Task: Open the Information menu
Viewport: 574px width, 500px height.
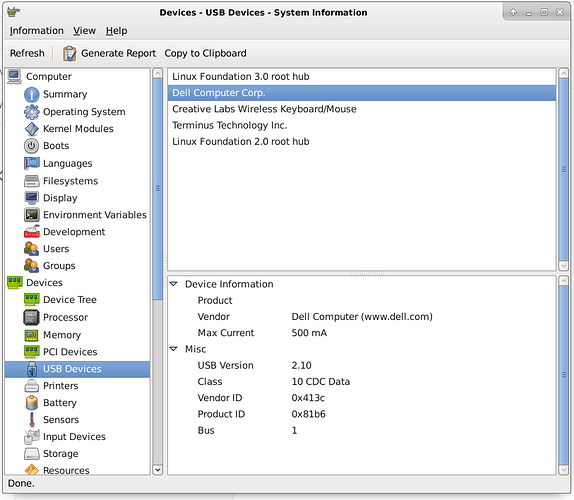Action: (x=37, y=31)
